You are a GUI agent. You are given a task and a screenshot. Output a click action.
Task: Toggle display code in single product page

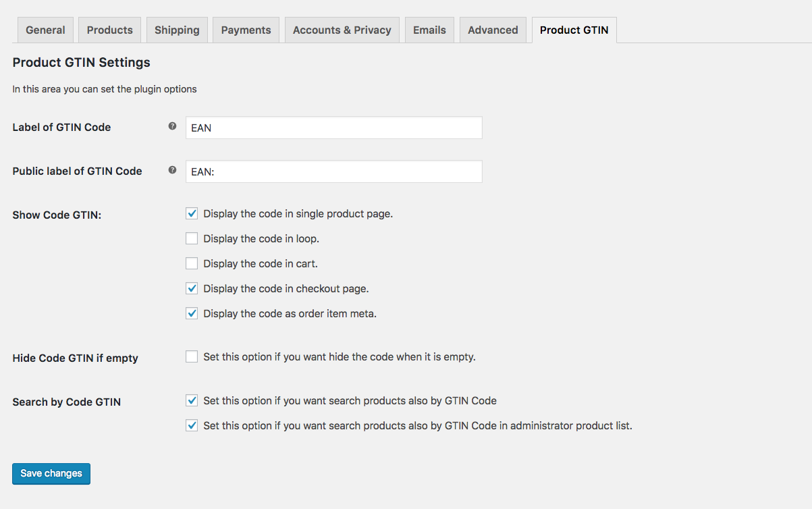tap(192, 214)
